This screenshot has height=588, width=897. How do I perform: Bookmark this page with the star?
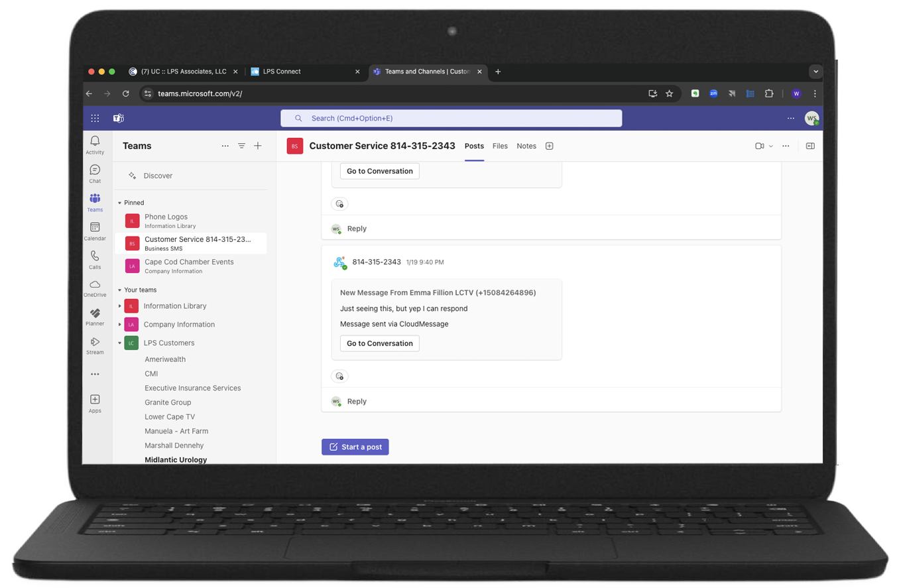(670, 93)
